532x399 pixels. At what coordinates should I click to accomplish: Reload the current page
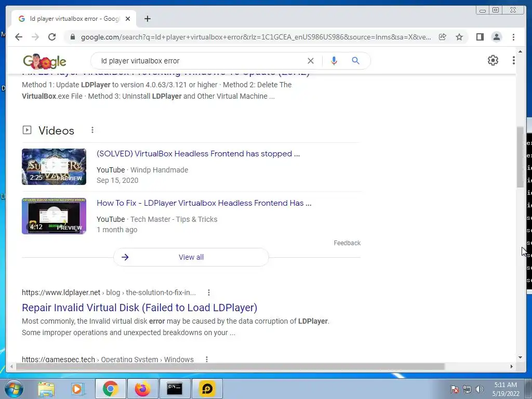pos(52,37)
